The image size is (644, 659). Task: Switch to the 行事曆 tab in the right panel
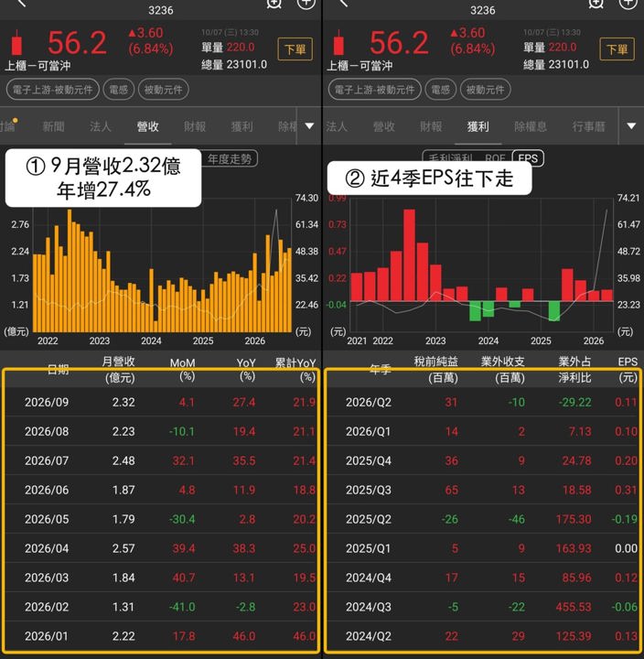pyautogui.click(x=588, y=126)
